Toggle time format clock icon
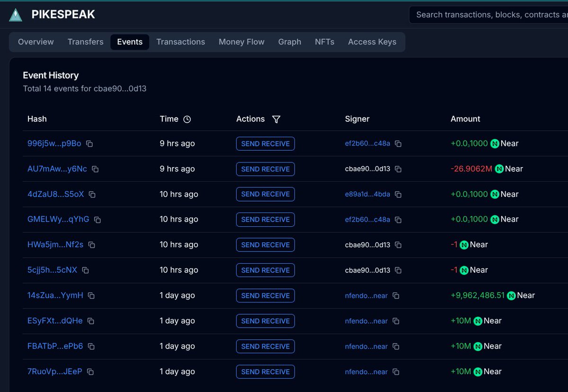The width and height of the screenshot is (568, 392). (x=187, y=119)
